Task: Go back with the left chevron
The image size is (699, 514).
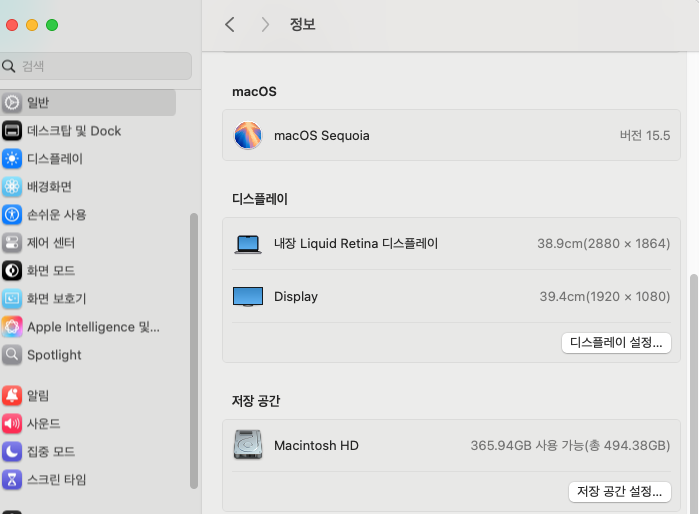Action: (230, 25)
